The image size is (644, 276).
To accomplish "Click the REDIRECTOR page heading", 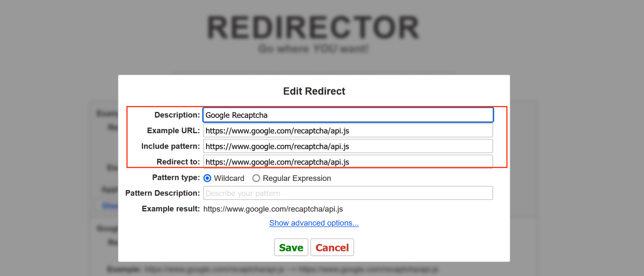I will click(313, 27).
